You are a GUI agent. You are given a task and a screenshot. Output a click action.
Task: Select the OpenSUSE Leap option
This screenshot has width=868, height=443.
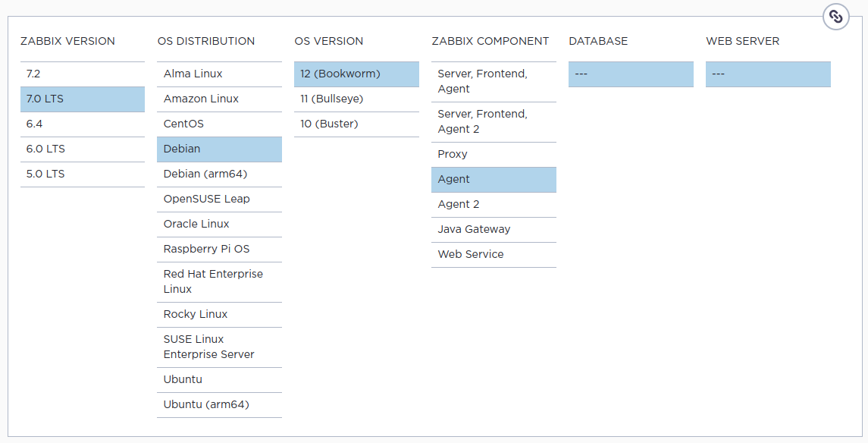coord(219,199)
